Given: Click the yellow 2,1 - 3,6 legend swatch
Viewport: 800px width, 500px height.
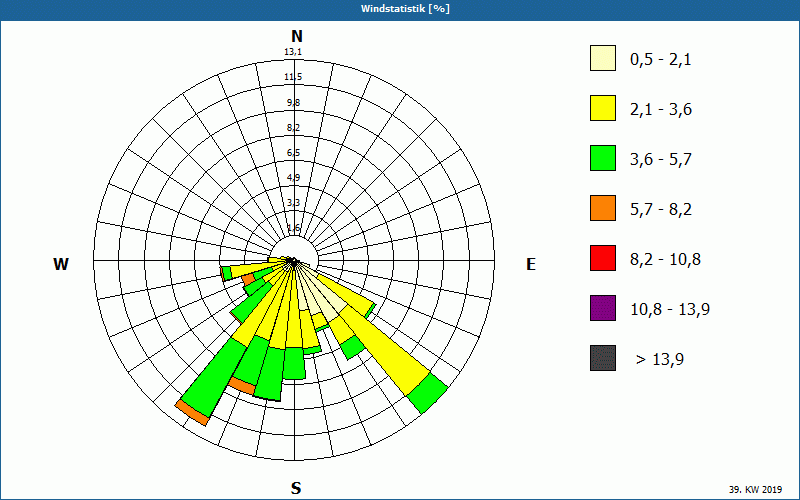Looking at the screenshot, I should tap(603, 108).
